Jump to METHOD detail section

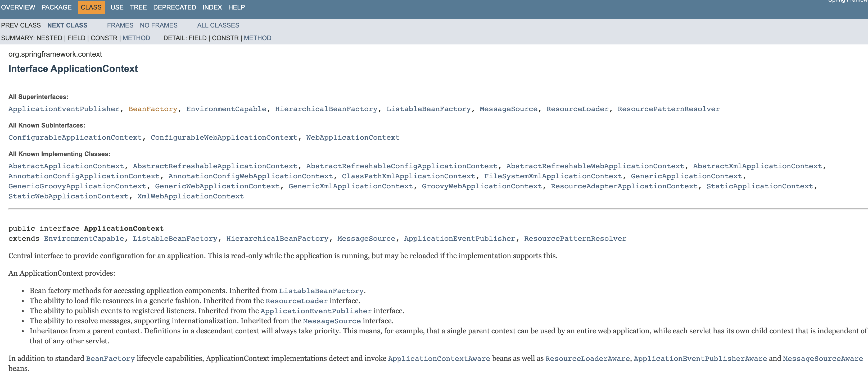[x=257, y=38]
